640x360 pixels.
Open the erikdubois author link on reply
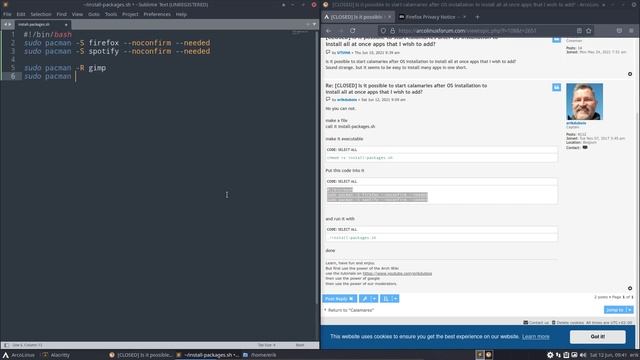coord(347,100)
